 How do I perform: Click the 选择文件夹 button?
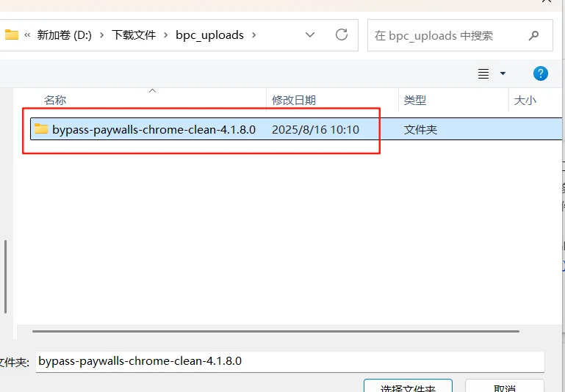[408, 387]
